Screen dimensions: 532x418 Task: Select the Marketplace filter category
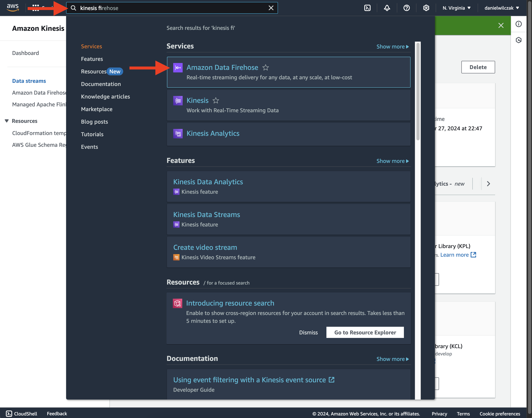coord(97,109)
